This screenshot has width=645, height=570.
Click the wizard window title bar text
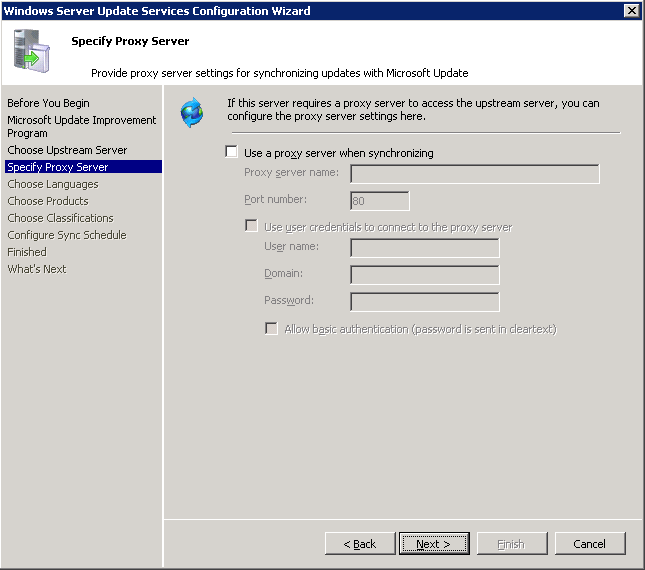[x=157, y=11]
